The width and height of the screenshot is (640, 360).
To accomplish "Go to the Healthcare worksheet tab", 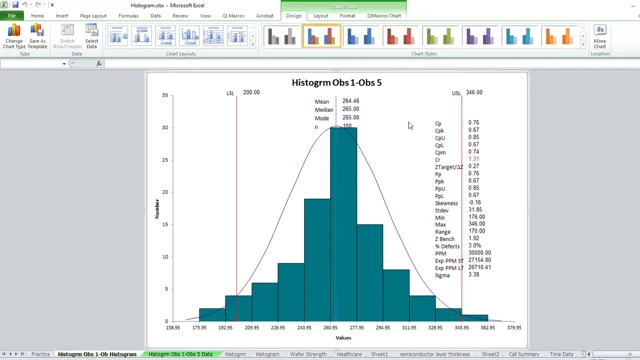I will tap(349, 354).
